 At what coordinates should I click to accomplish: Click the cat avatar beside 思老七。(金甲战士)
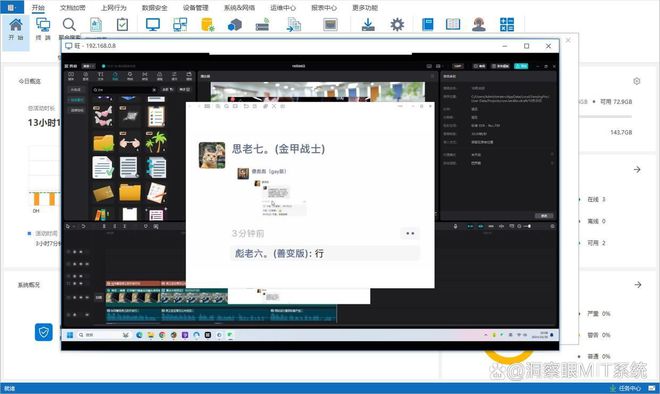[212, 155]
